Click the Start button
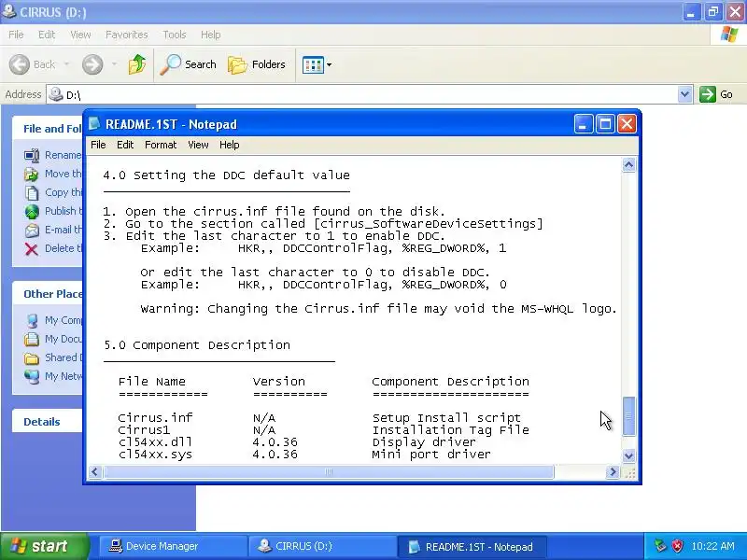Image resolution: width=747 pixels, height=560 pixels. click(x=44, y=546)
